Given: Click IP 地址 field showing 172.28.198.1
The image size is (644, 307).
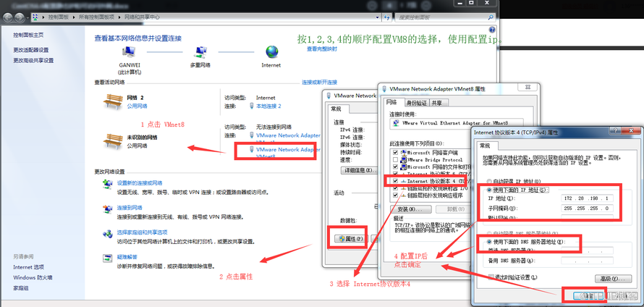Looking at the screenshot, I should [588, 198].
